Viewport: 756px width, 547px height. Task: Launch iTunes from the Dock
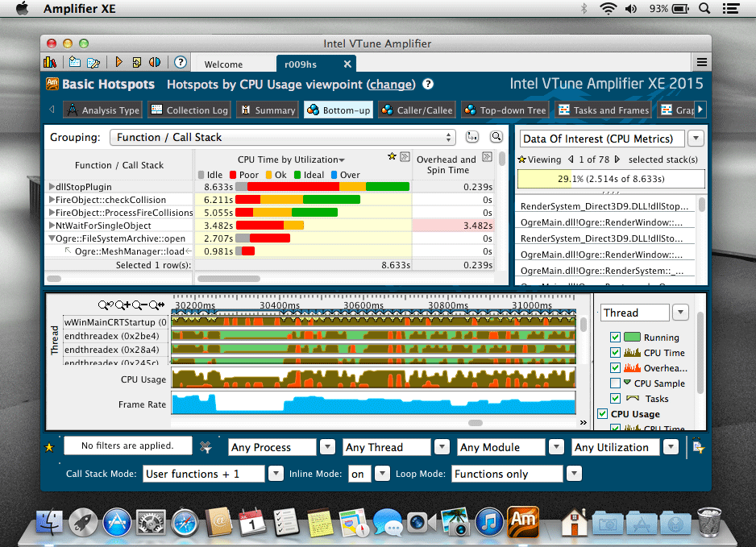(489, 522)
